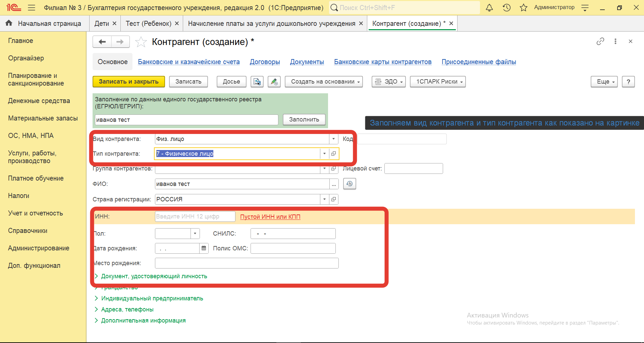Open the main hamburger menu
644x343 pixels.
32,8
